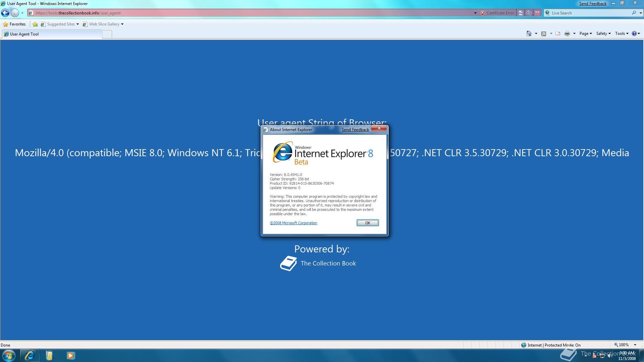Open the Help question-mark menu
This screenshot has height=362, width=644.
(x=636, y=34)
